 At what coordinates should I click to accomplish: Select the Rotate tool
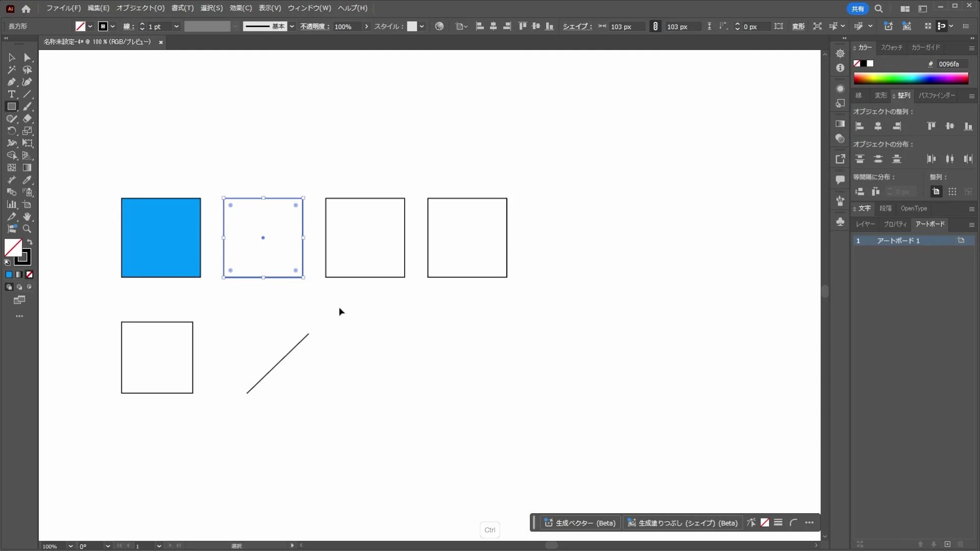11,131
